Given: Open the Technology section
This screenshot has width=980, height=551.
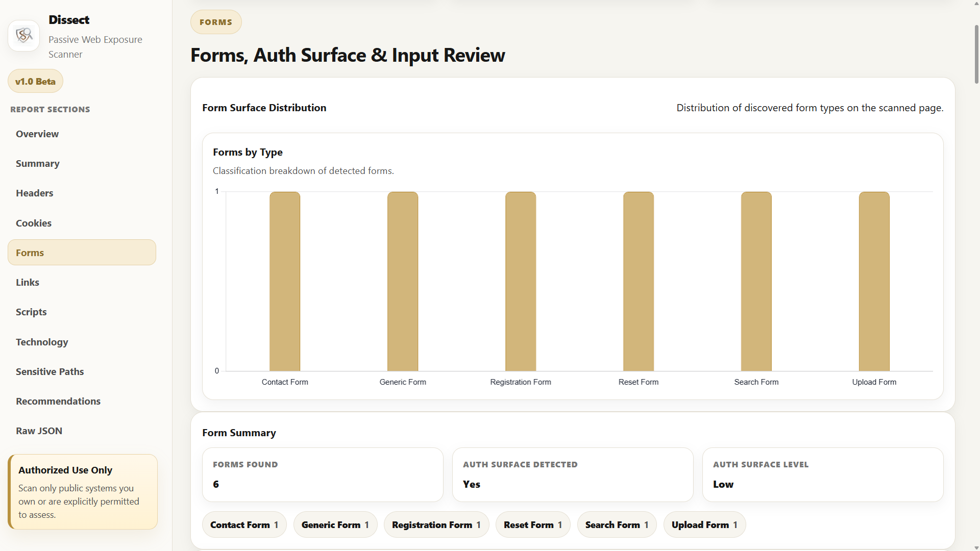Looking at the screenshot, I should [82, 342].
